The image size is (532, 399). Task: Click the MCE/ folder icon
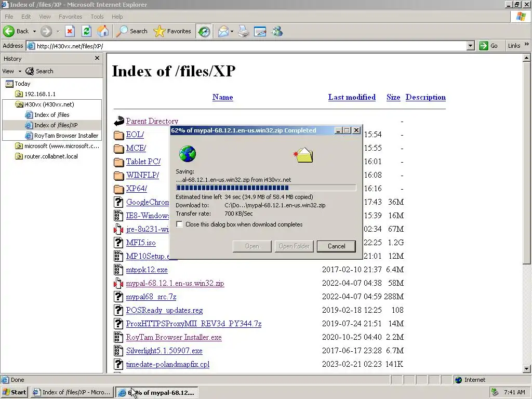[x=118, y=149]
